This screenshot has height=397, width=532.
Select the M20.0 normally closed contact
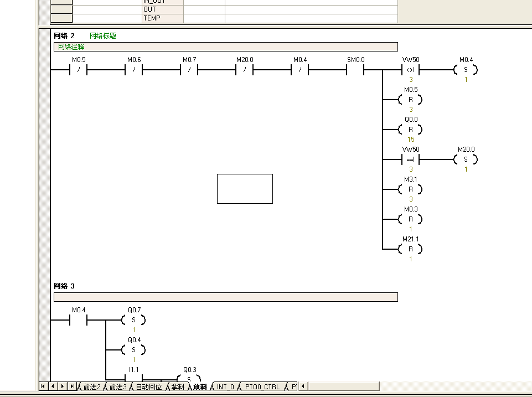pos(244,70)
